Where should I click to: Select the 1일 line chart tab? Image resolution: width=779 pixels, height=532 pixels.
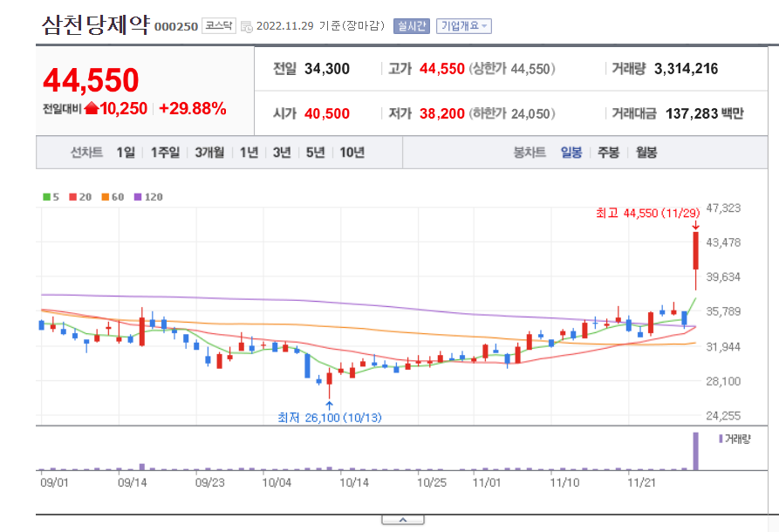[126, 152]
